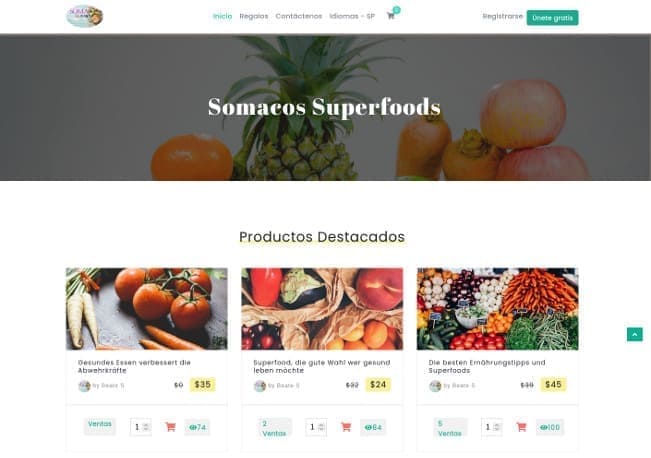Screen dimensions: 651x458
Task: Click the Únete gratis button
Action: pos(552,18)
